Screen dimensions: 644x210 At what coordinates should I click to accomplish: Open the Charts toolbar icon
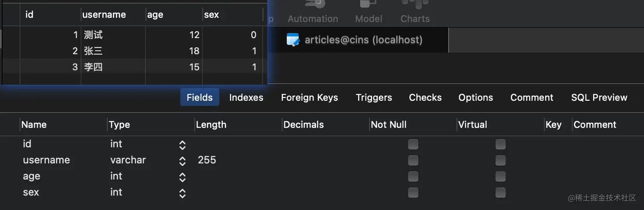click(415, 4)
